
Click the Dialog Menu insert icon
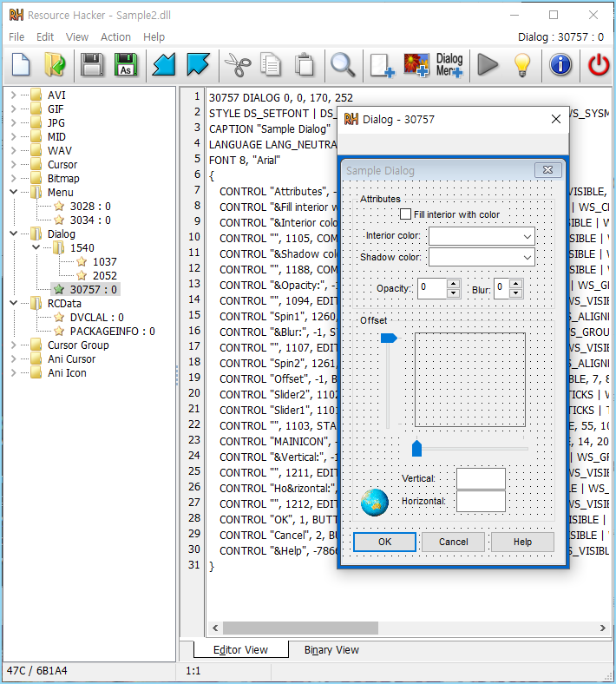tap(449, 65)
